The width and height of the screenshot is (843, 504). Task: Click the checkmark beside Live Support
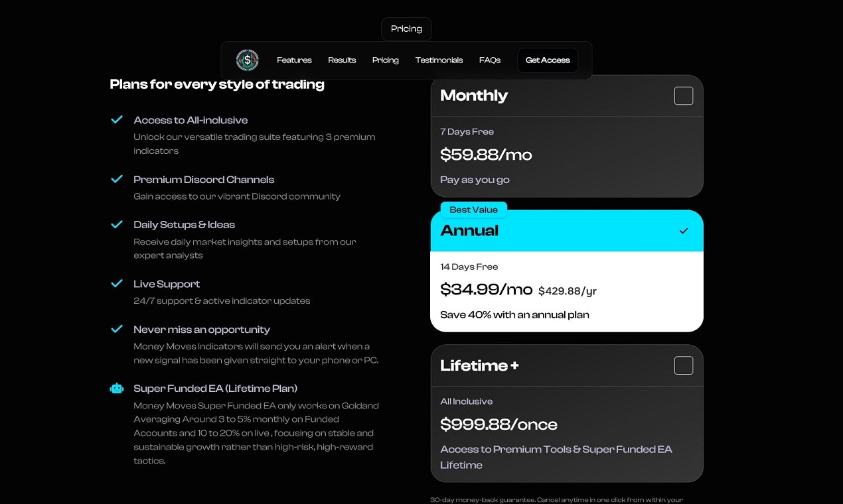tap(117, 283)
